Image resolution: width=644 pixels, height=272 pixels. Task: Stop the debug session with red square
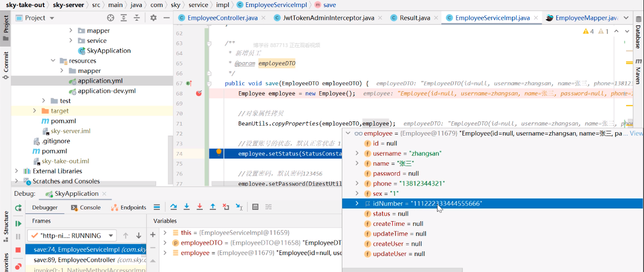tap(18, 250)
